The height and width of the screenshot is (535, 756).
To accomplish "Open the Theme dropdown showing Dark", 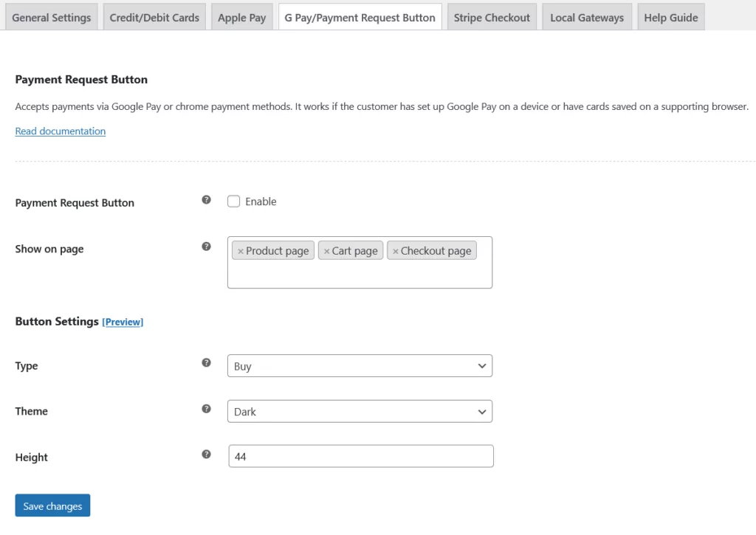I will click(x=360, y=412).
